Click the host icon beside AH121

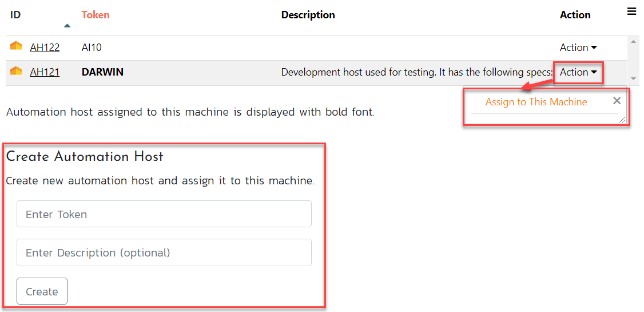tap(16, 72)
